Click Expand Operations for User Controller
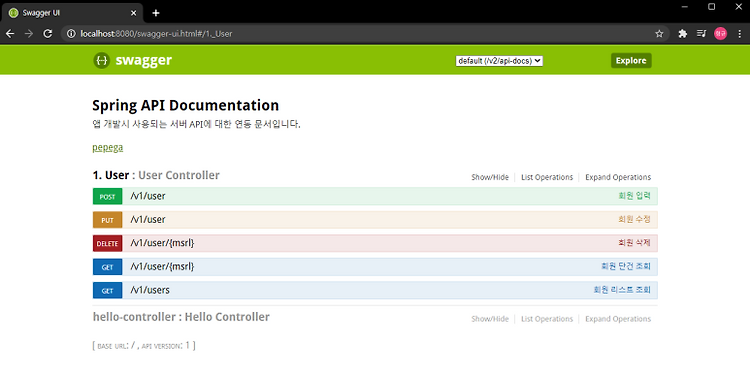This screenshot has width=750, height=372. [x=618, y=177]
